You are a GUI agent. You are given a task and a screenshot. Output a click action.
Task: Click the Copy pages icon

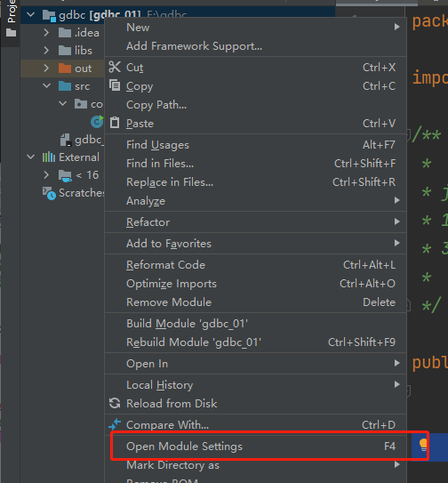coord(115,85)
